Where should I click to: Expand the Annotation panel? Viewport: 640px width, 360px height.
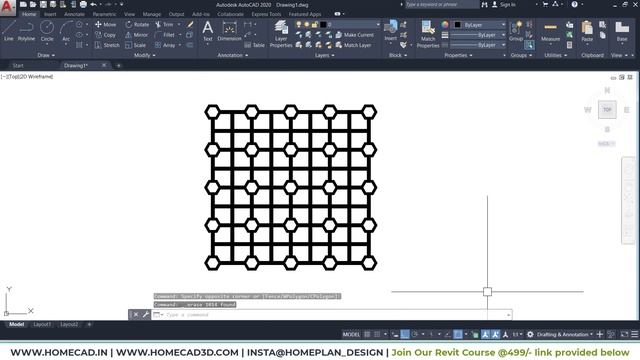tap(233, 55)
